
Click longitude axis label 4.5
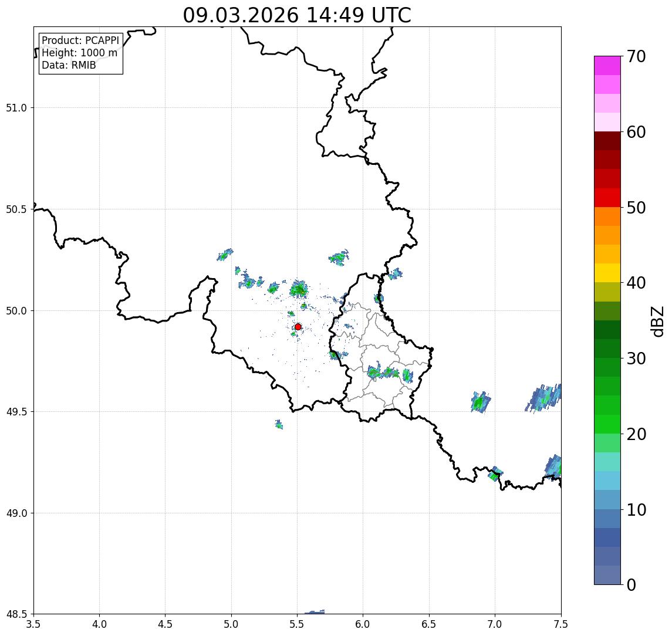pos(166,624)
